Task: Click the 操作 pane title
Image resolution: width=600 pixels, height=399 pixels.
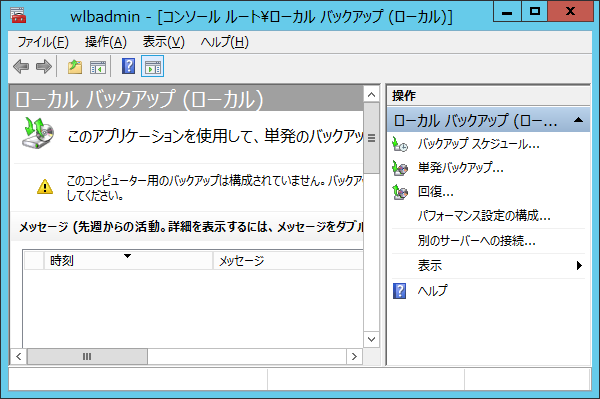Action: (x=404, y=96)
